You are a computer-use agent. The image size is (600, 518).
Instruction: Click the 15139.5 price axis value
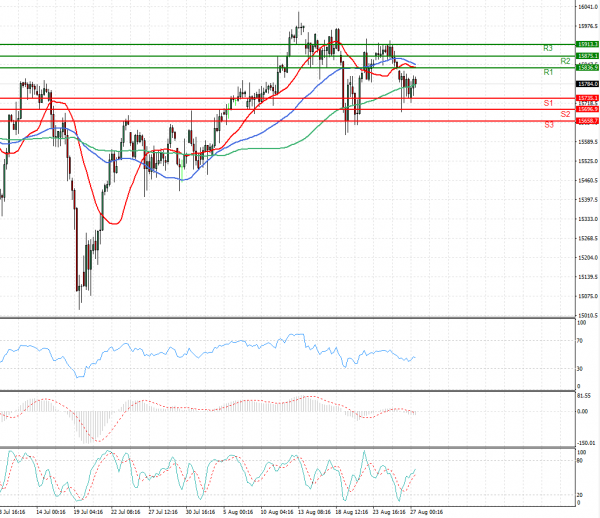(588, 277)
